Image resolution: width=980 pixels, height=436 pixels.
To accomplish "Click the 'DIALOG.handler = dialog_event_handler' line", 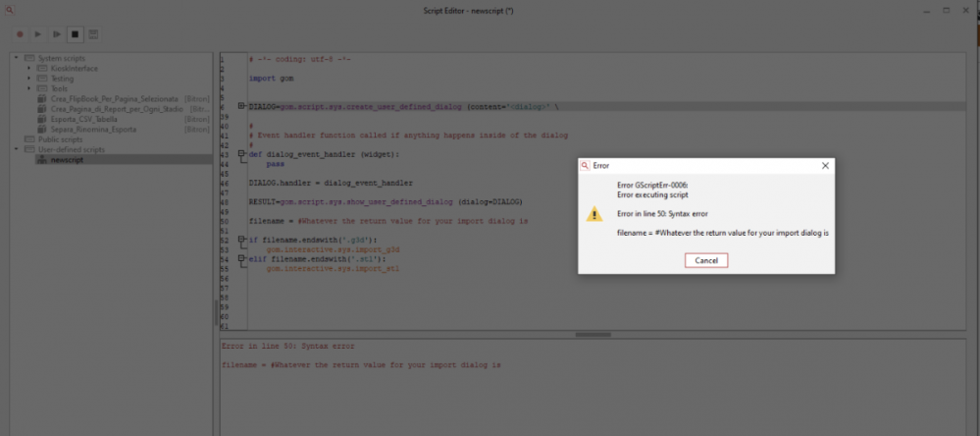I will 331,183.
